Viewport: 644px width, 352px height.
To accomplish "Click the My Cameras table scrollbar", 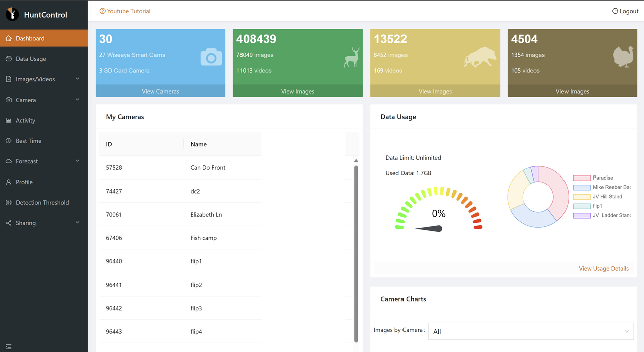I will tap(356, 254).
